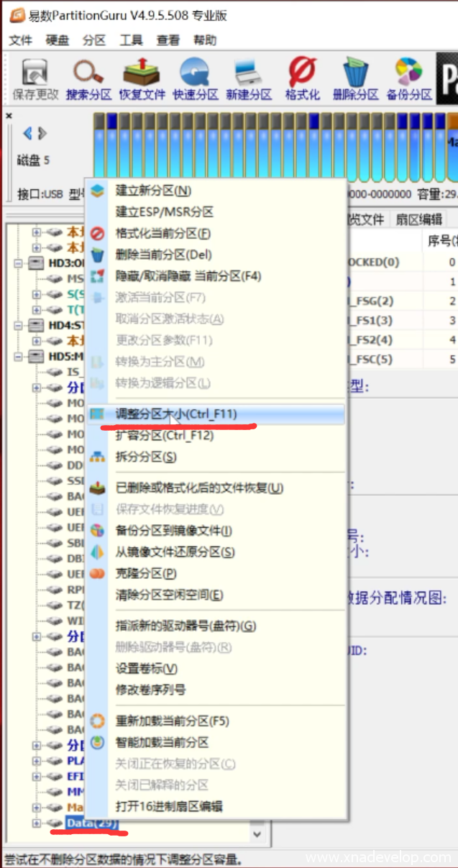This screenshot has height=868, width=458.
Task: Open the 备份分区 backup partition tool
Action: point(409,79)
